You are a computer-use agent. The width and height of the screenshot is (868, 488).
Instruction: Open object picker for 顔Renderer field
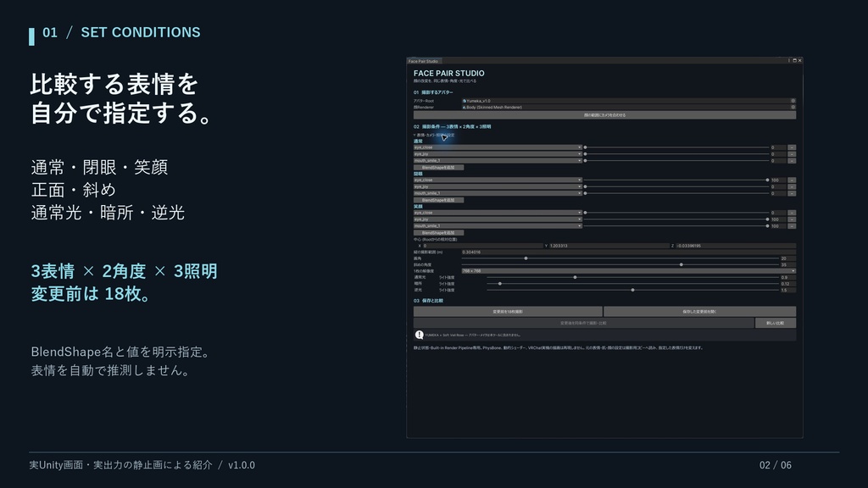[x=793, y=107]
